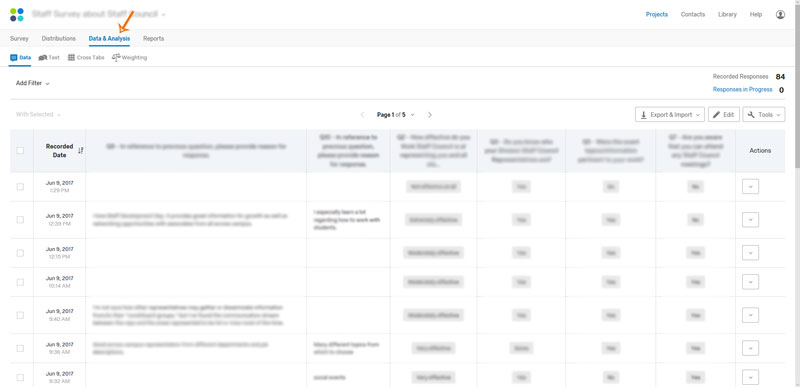Open actions dropdown for 10:14 AM response
This screenshot has width=800, height=387.
tap(750, 282)
